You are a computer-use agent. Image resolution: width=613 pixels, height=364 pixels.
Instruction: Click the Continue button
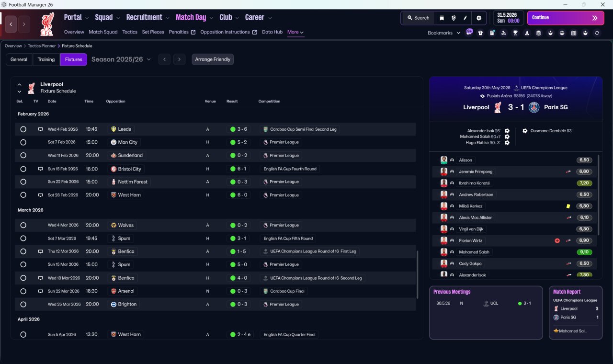click(566, 18)
